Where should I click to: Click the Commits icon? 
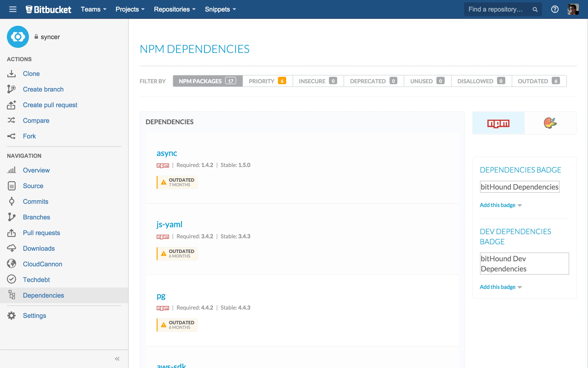tap(11, 201)
